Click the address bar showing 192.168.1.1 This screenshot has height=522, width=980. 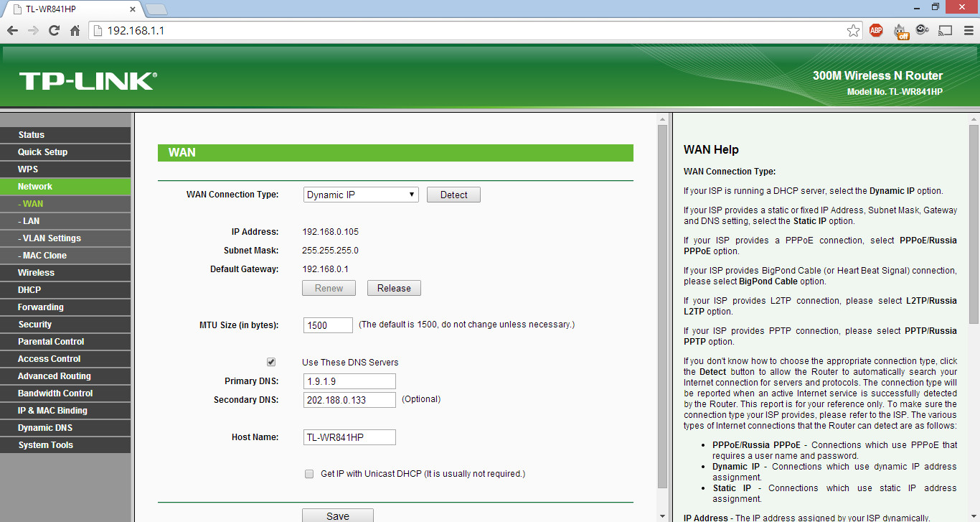pyautogui.click(x=473, y=31)
